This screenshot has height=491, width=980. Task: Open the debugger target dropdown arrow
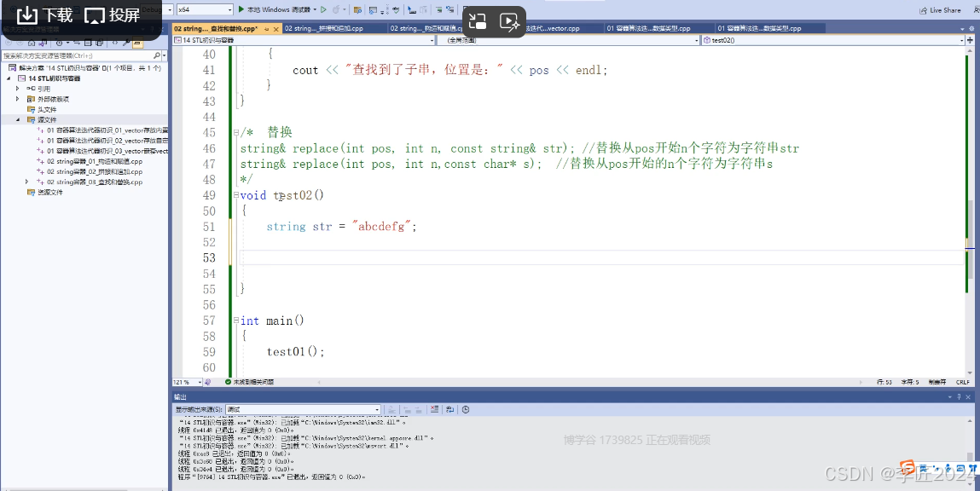coord(315,9)
